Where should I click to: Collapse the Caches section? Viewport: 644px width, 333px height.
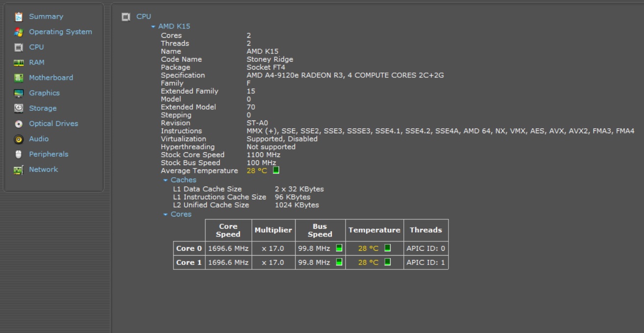(x=166, y=180)
